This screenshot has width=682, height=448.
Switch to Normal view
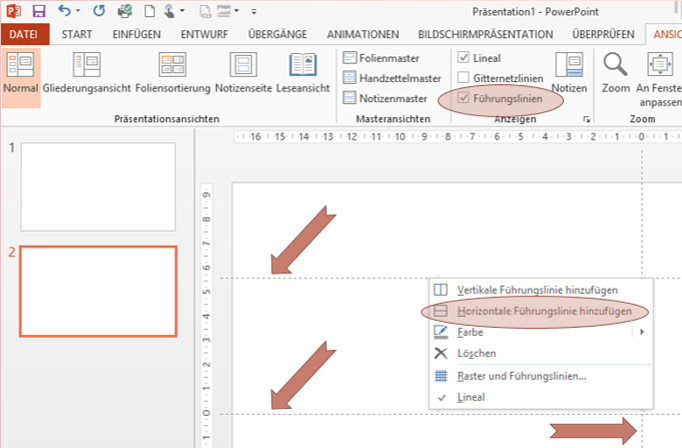point(20,75)
